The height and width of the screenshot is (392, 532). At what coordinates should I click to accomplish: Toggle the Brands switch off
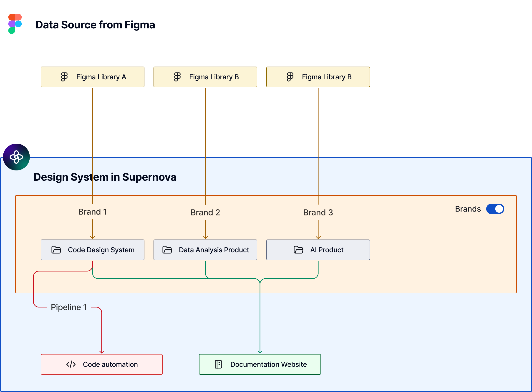click(x=495, y=209)
